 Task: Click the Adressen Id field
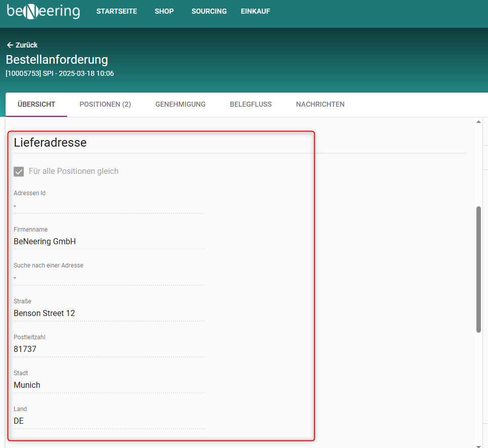(109, 206)
